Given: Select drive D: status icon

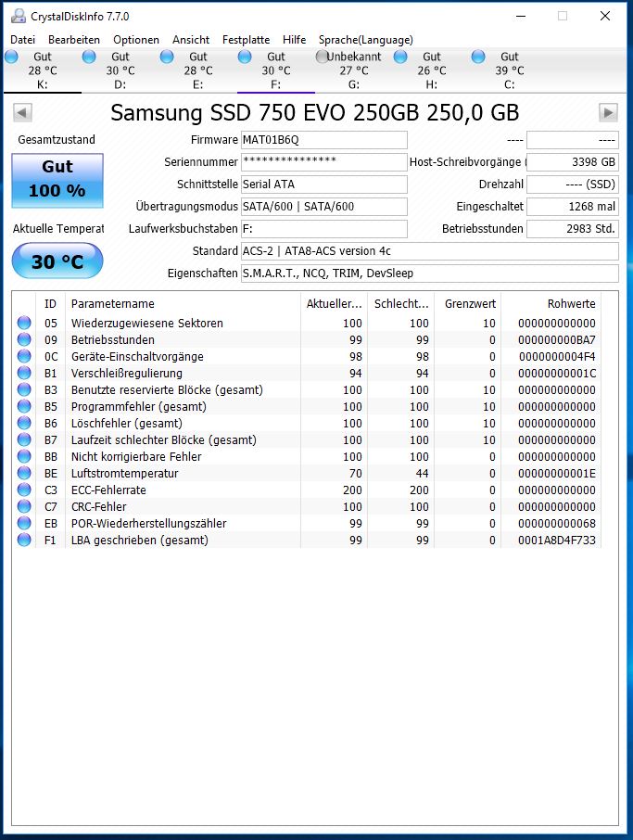Looking at the screenshot, I should point(89,57).
